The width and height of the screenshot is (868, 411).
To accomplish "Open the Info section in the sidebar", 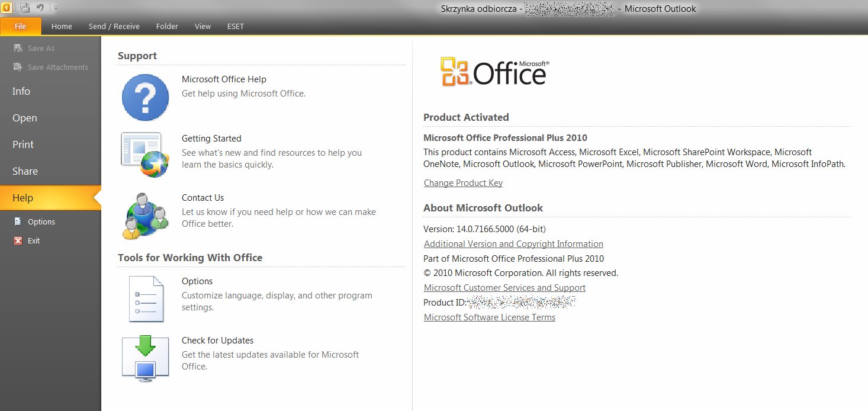I will pyautogui.click(x=21, y=91).
